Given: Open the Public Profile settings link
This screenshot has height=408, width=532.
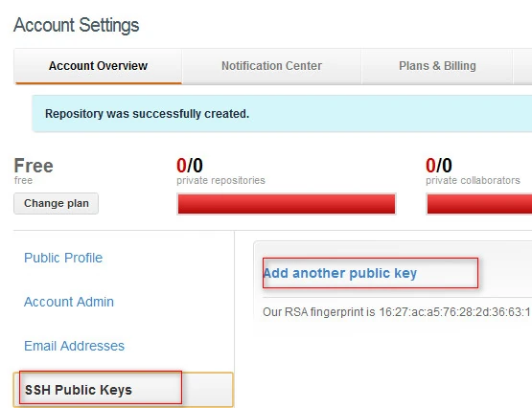Looking at the screenshot, I should point(63,258).
